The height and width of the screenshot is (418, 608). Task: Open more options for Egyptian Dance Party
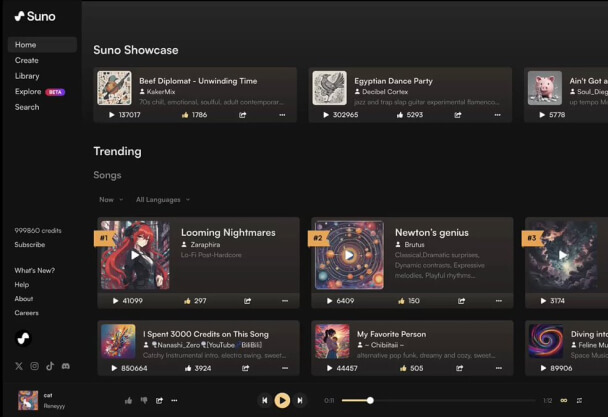click(x=496, y=115)
